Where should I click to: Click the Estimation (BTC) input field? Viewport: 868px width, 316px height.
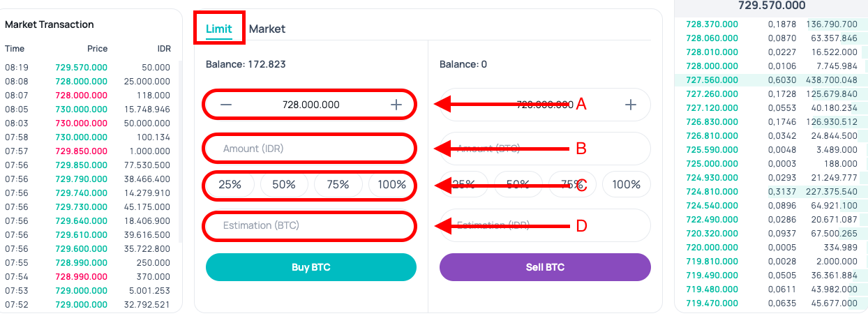pyautogui.click(x=309, y=225)
